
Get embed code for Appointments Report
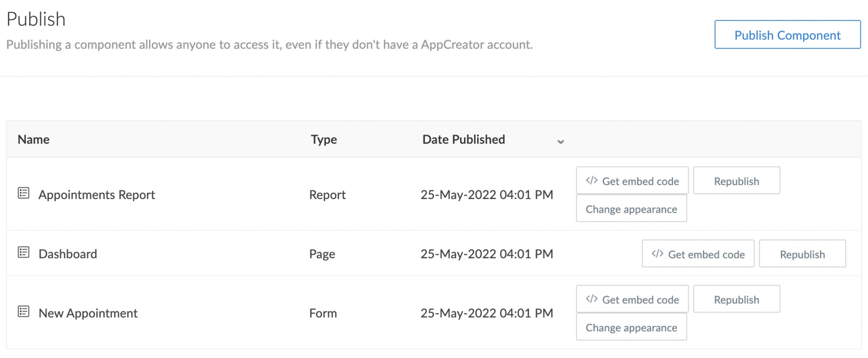pyautogui.click(x=632, y=181)
